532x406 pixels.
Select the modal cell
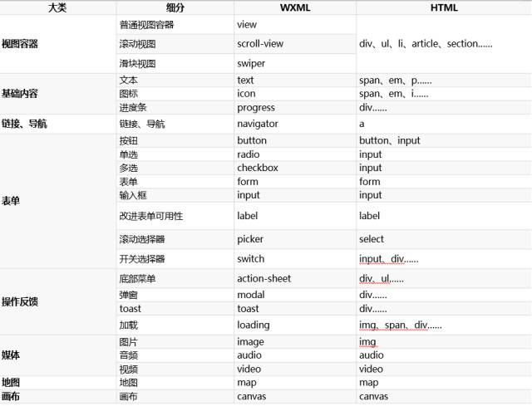pos(295,295)
